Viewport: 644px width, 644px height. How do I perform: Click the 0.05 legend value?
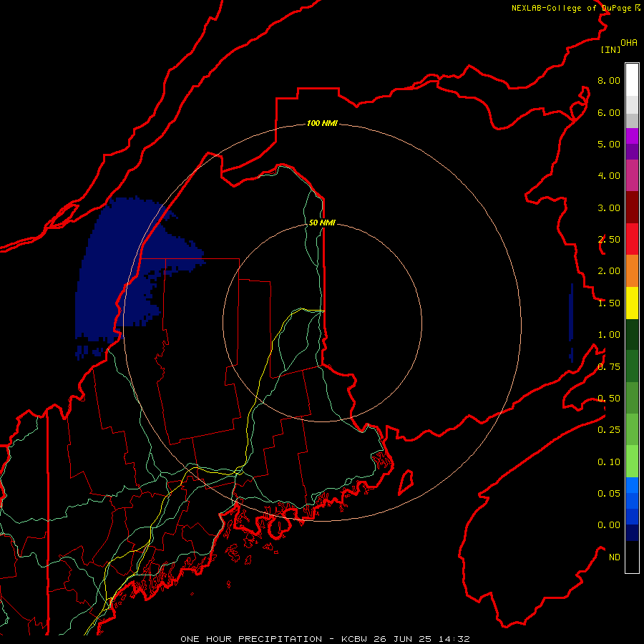tap(609, 494)
